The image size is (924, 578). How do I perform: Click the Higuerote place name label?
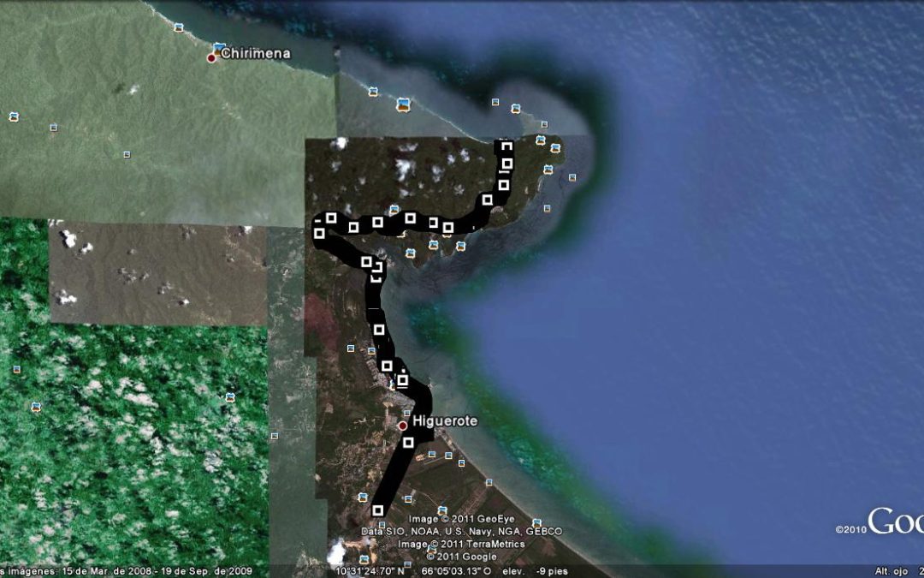[445, 421]
